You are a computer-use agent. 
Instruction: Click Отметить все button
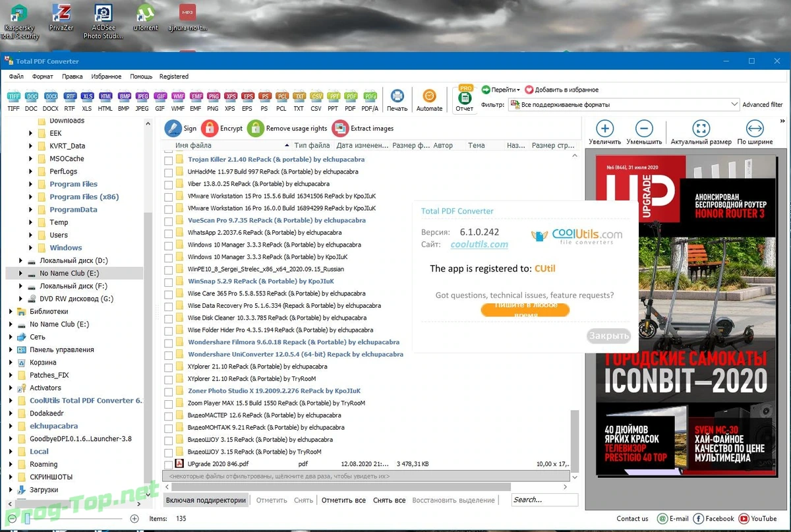click(x=343, y=500)
